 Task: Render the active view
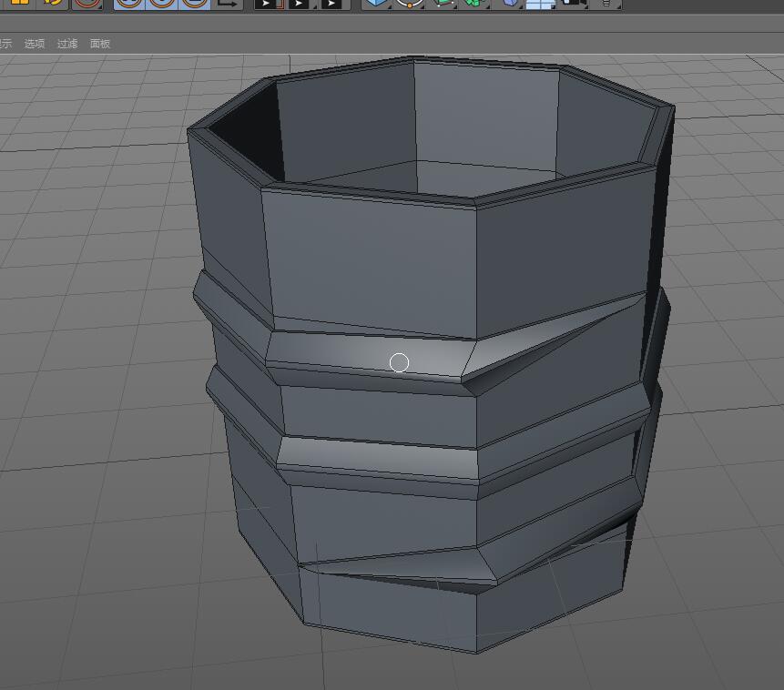click(266, 4)
